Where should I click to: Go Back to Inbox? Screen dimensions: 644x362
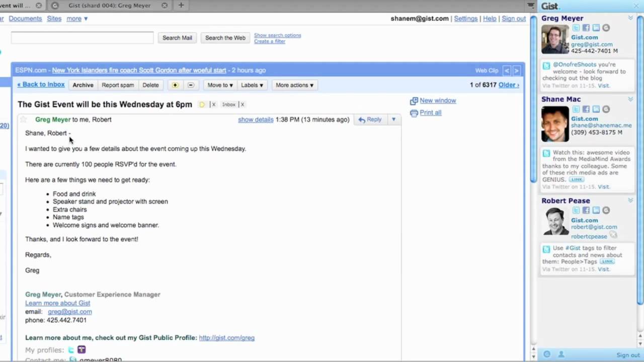pyautogui.click(x=41, y=84)
